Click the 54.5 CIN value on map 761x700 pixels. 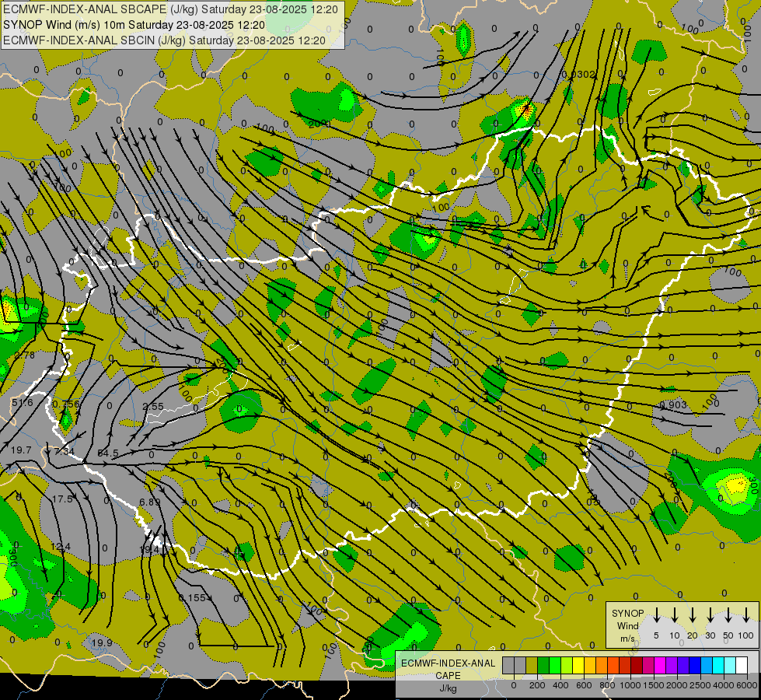click(x=108, y=453)
